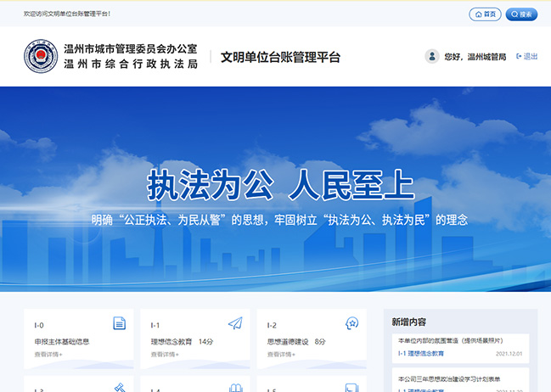Click the city management emblem logo
Screen dimensions: 551x392
tap(41, 56)
